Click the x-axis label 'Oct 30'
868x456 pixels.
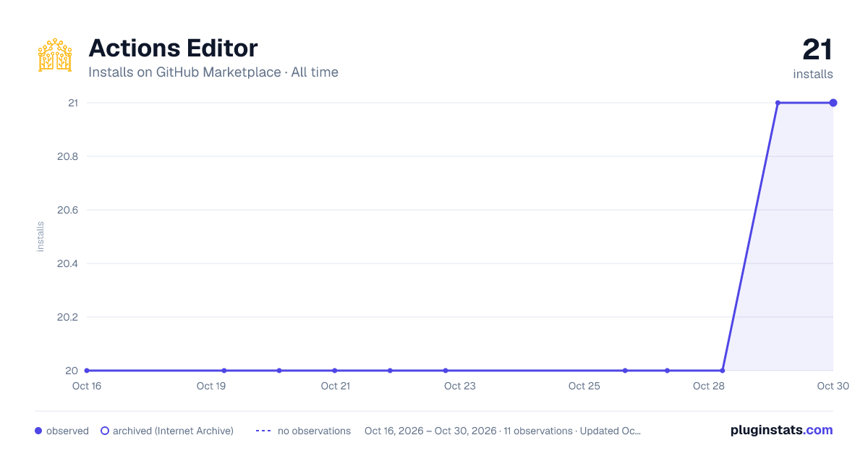(833, 386)
